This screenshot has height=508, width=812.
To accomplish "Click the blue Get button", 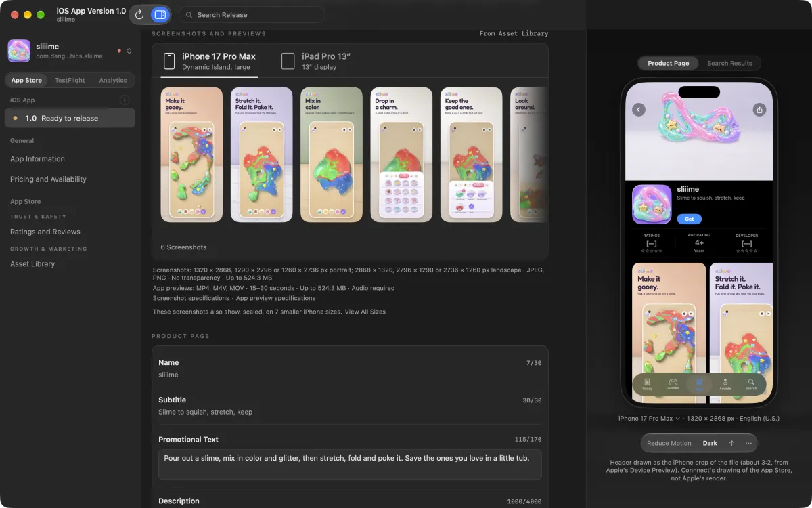I will 689,219.
